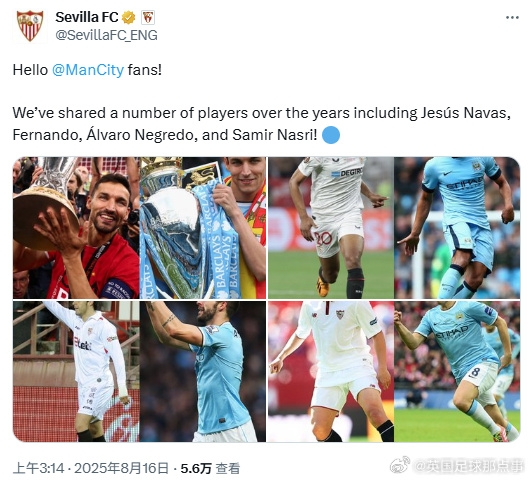Open the top-left trophy photo
The width and height of the screenshot is (531, 481).
tap(76, 228)
